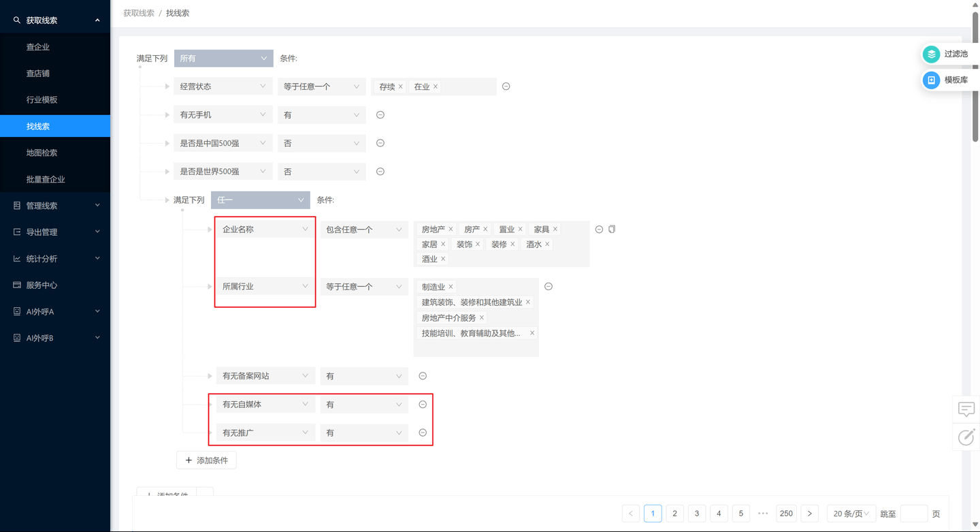Remove the 酒业 keyword tag
Viewport: 980px width, 532px height.
coord(443,259)
